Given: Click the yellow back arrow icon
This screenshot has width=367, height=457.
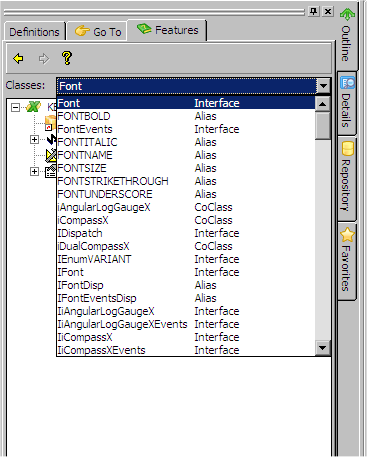Looking at the screenshot, I should coord(19,58).
